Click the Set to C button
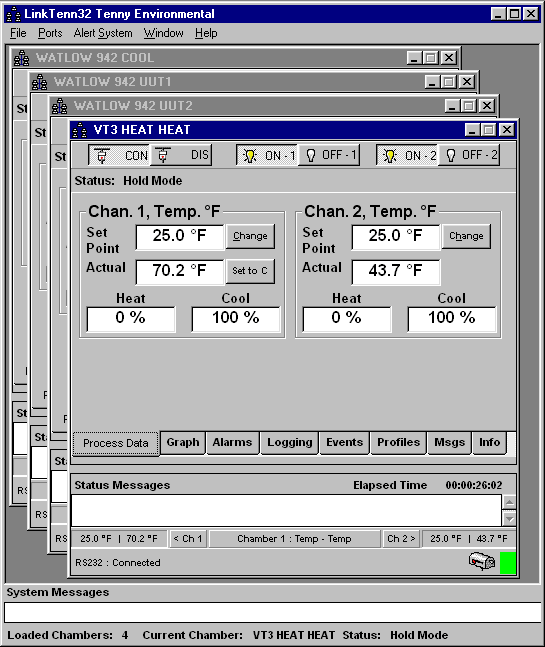The width and height of the screenshot is (545, 647). click(x=250, y=271)
